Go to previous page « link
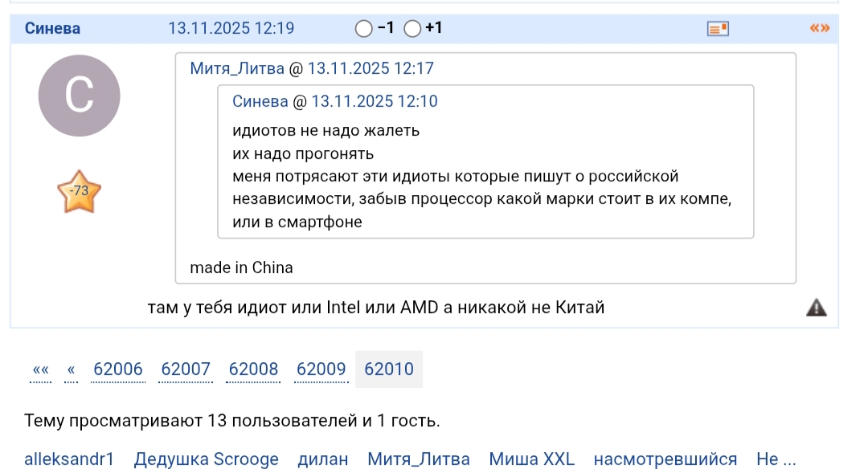 [71, 369]
